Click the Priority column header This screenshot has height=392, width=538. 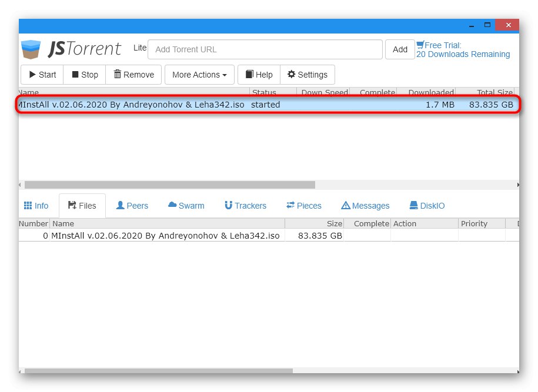[482, 223]
